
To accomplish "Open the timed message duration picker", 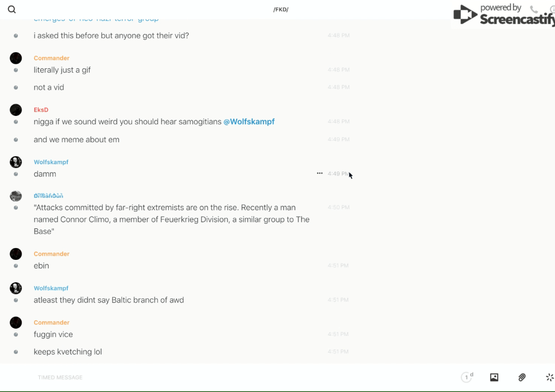I will (467, 377).
